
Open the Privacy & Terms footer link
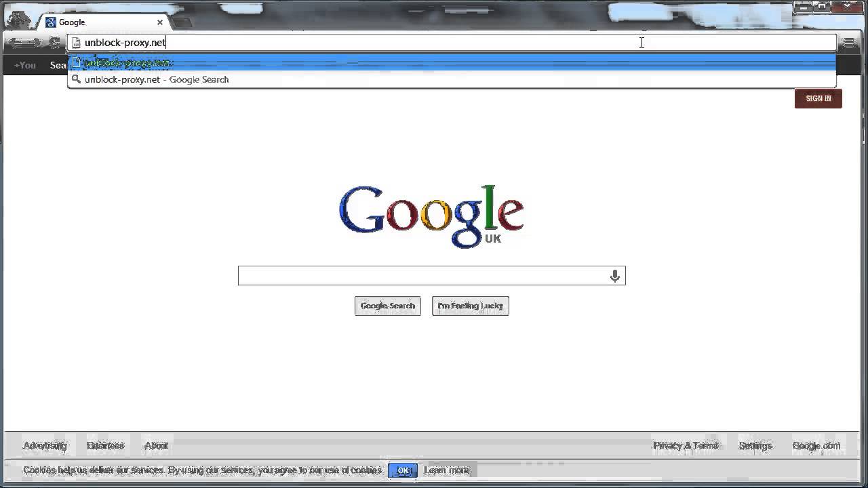(x=686, y=445)
